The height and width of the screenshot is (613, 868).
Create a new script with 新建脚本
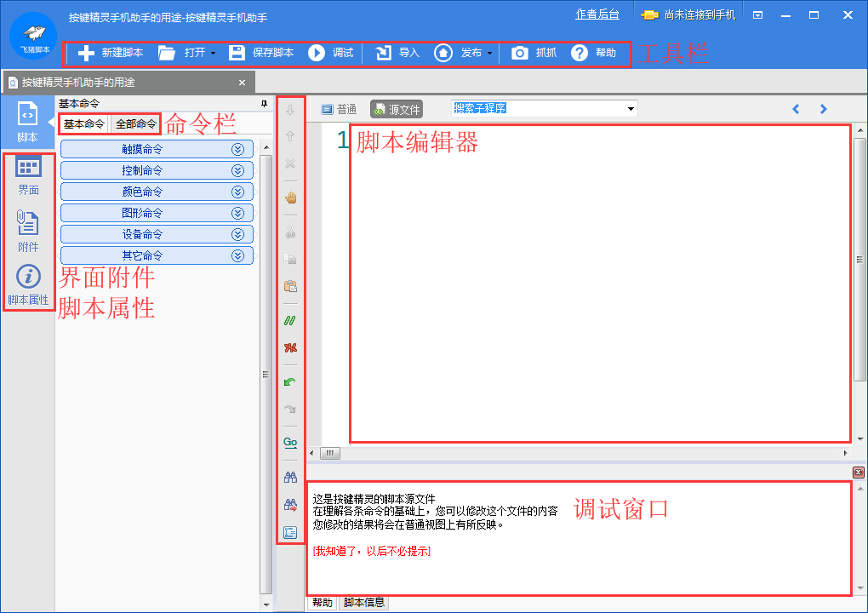pos(110,53)
